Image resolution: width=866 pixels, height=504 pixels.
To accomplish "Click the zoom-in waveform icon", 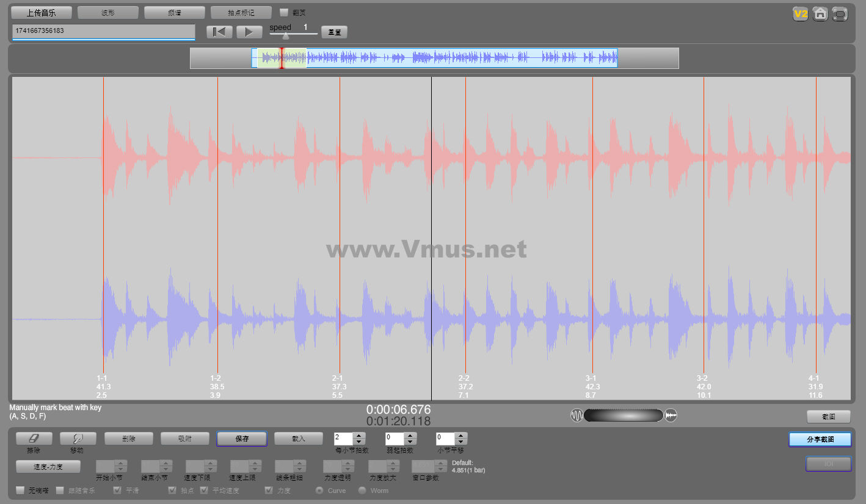I will click(x=671, y=416).
